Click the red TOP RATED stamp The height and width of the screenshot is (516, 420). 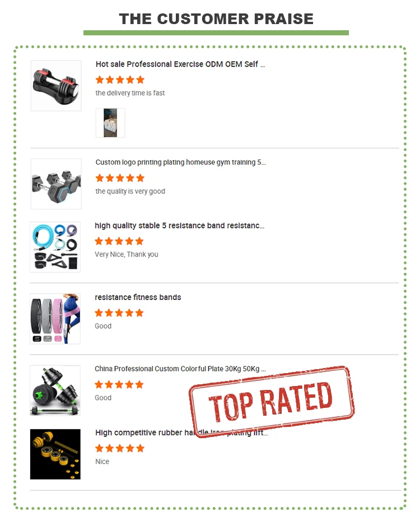272,402
